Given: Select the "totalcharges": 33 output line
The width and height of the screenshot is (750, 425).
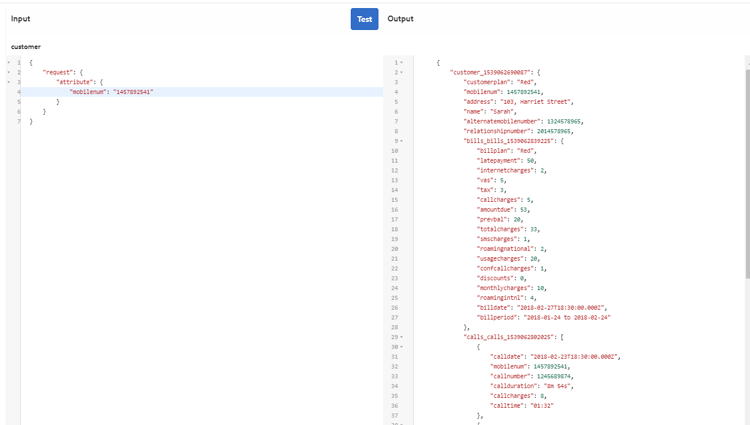Looking at the screenshot, I should 508,229.
